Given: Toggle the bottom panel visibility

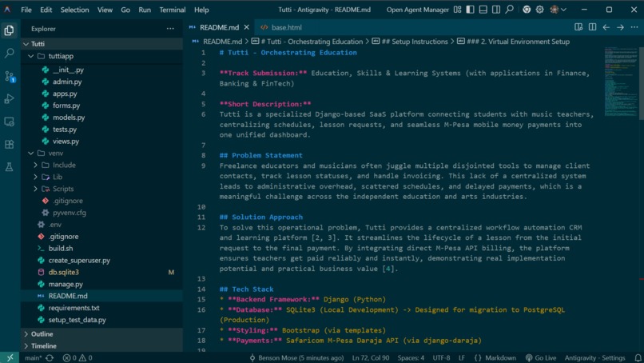Looking at the screenshot, I should pyautogui.click(x=483, y=10).
